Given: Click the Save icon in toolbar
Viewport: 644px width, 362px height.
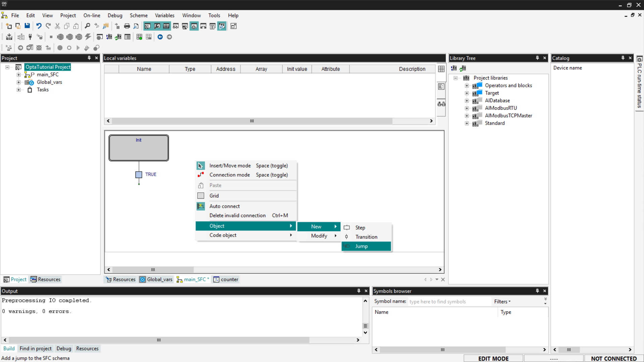Looking at the screenshot, I should pos(27,26).
